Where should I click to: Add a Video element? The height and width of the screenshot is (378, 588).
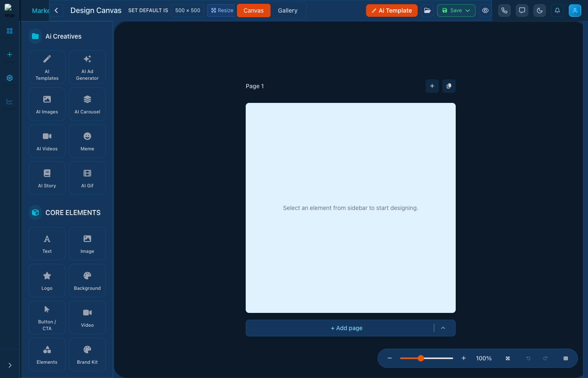pyautogui.click(x=87, y=318)
